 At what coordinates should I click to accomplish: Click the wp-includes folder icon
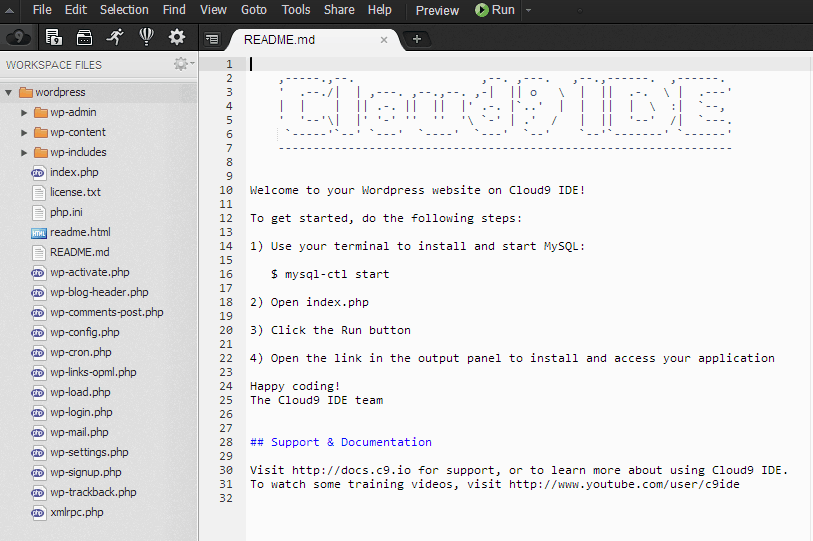tap(41, 152)
